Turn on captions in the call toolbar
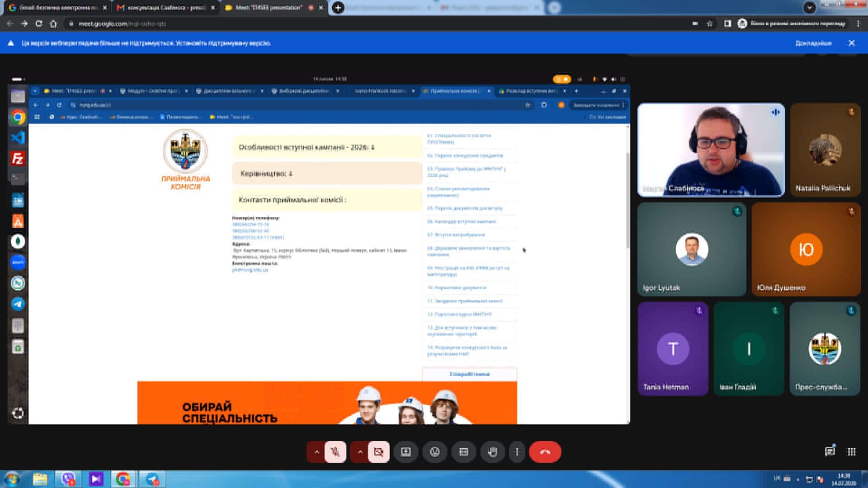 (x=464, y=452)
